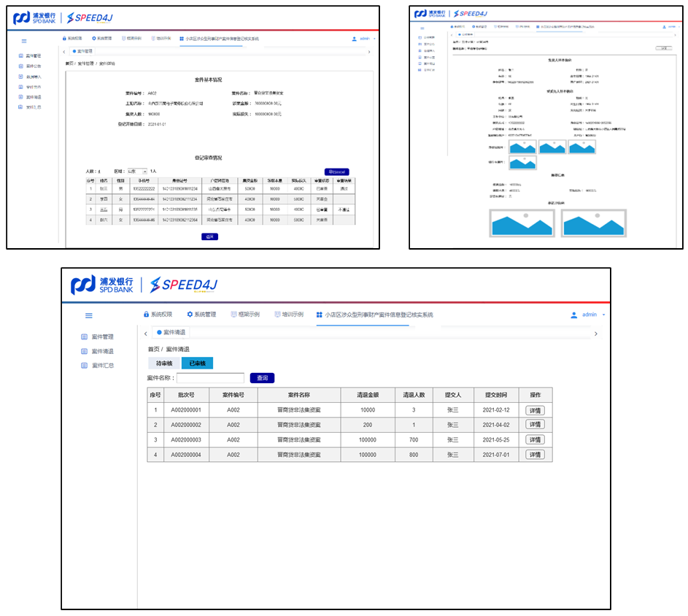Open the 区域 dropdown in the top-left window
This screenshot has width=688, height=616.
(138, 171)
